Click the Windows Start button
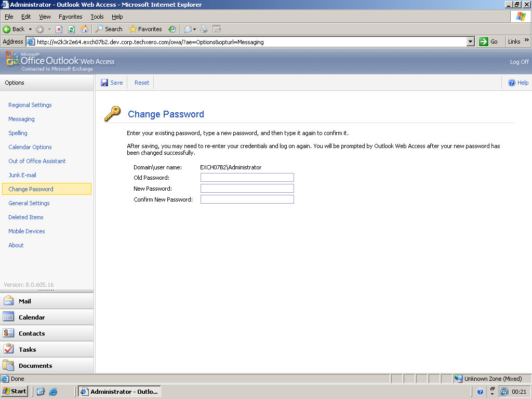The image size is (532, 399). point(15,391)
